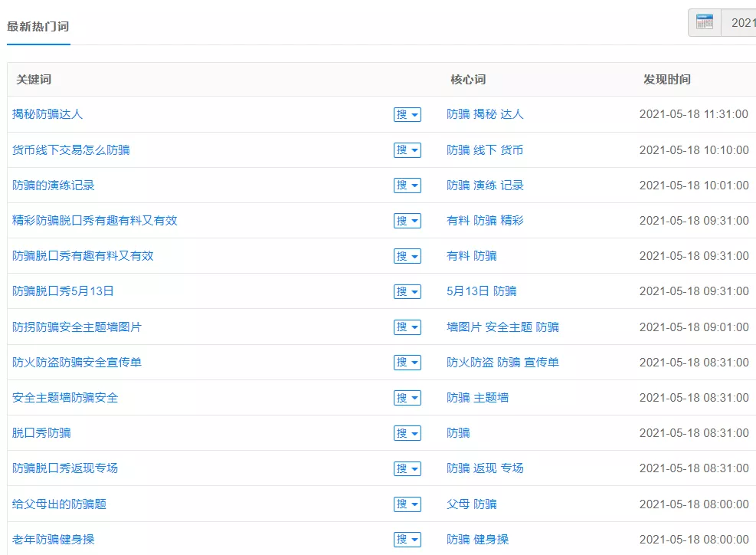
Task: Expand 搜 dropdown for 老年防骗健身操
Action: pyautogui.click(x=407, y=540)
